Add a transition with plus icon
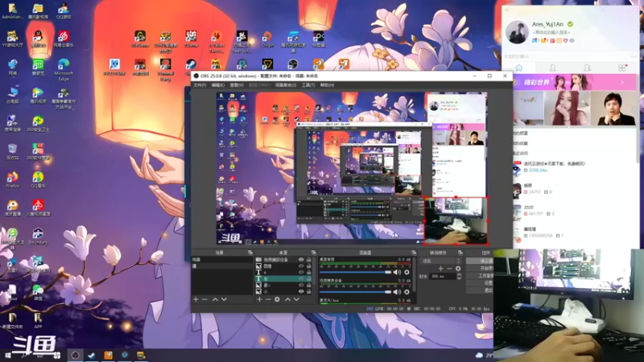Viewport: 644px width, 362px height. pos(440,269)
